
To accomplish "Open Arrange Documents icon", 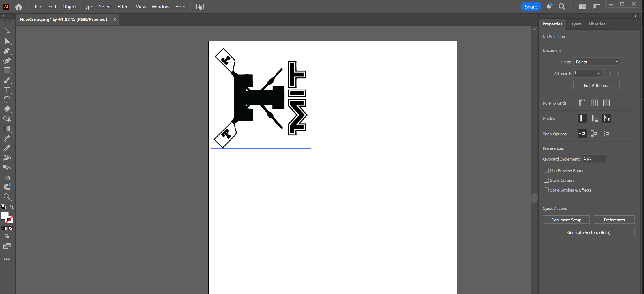I will 583,7.
